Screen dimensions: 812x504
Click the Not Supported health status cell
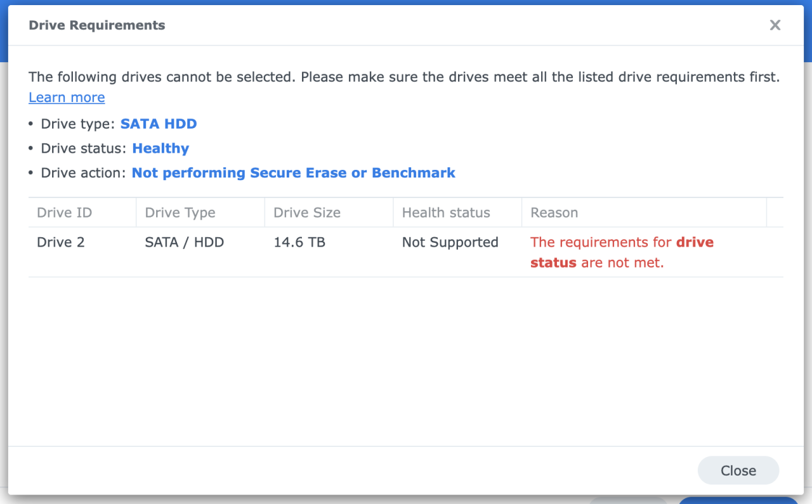point(450,242)
